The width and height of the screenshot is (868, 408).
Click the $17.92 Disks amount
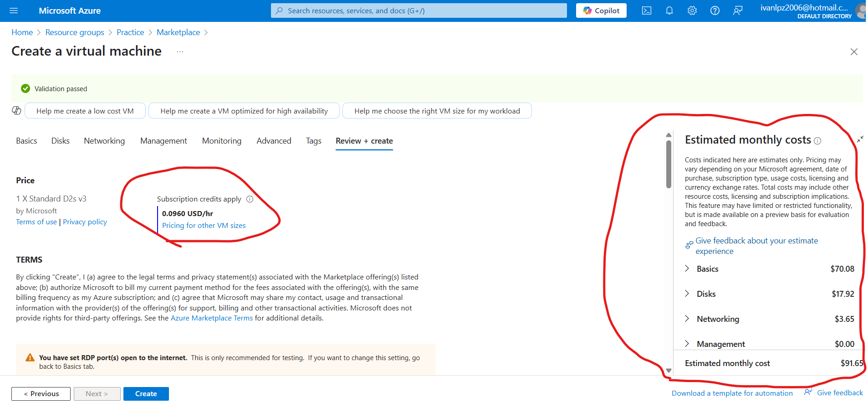pyautogui.click(x=843, y=294)
